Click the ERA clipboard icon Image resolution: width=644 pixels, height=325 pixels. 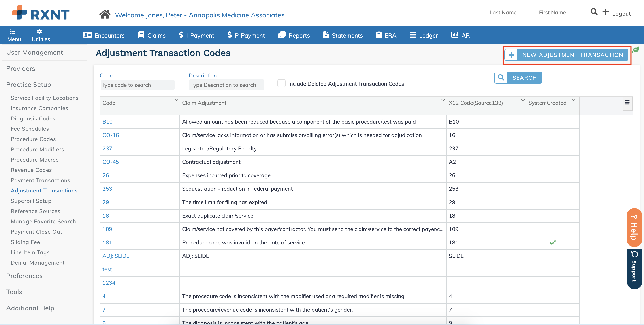(379, 35)
